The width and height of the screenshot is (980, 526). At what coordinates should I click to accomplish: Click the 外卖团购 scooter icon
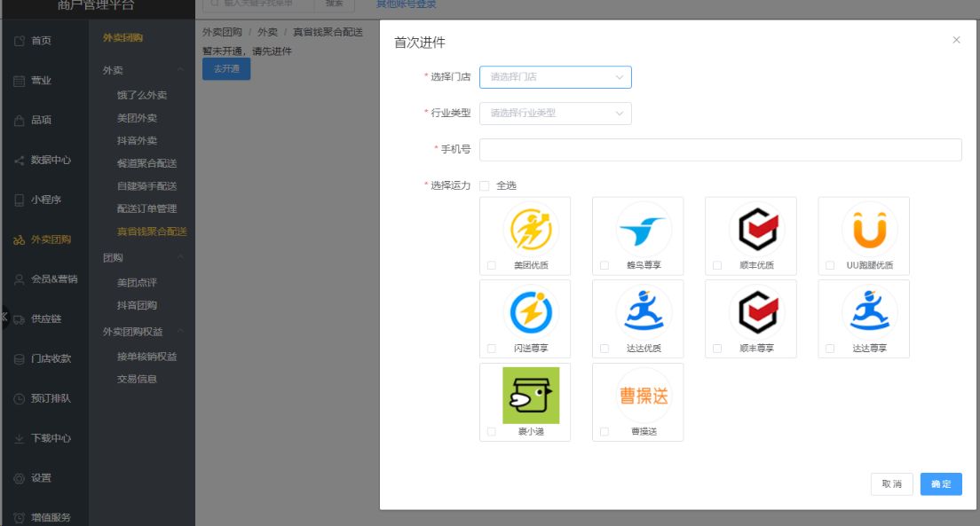coord(20,239)
